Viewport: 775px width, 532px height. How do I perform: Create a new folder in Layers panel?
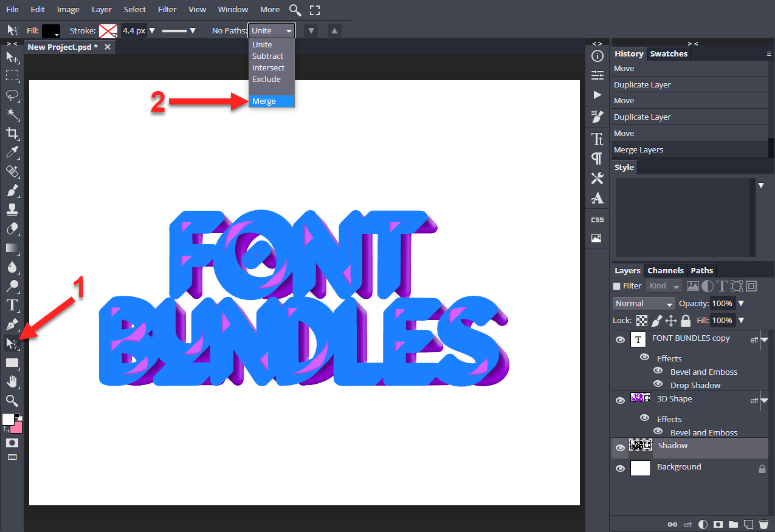[733, 524]
